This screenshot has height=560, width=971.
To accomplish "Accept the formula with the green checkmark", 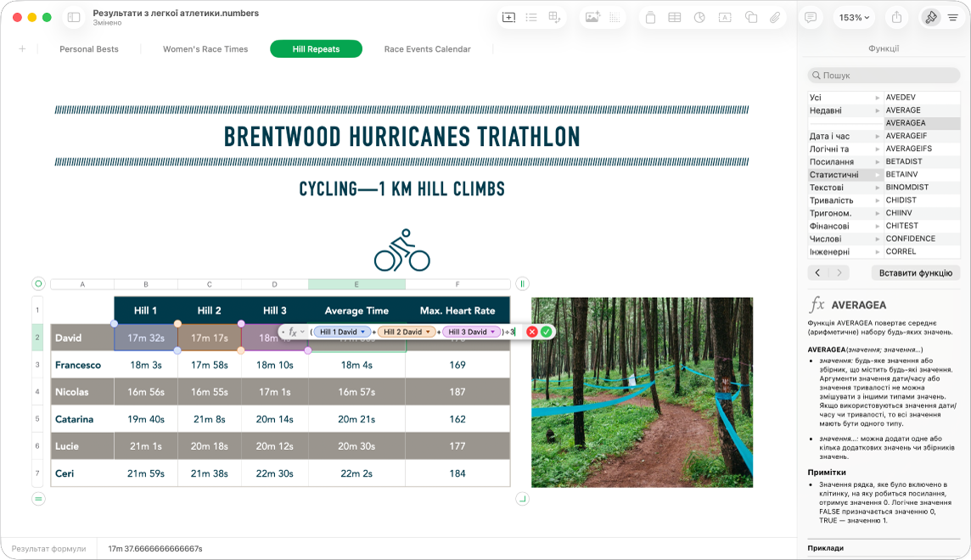I will 547,332.
